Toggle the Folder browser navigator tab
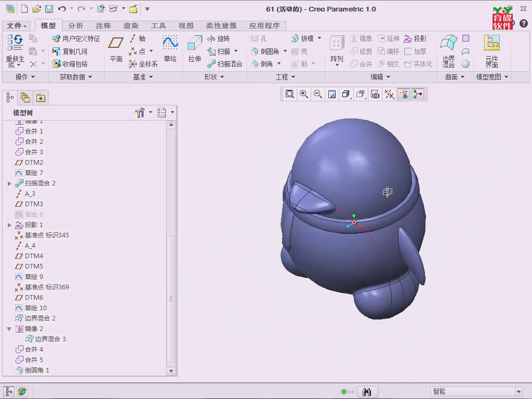The width and height of the screenshot is (532, 399). 25,98
